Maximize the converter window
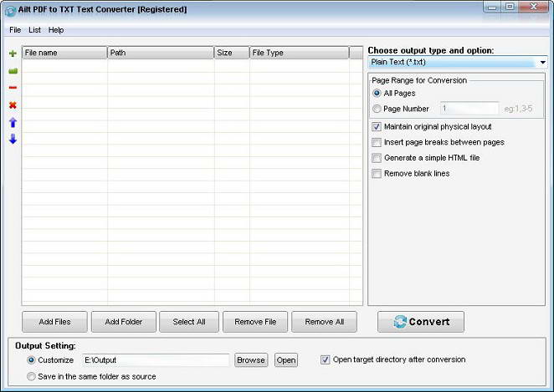Image resolution: width=554 pixels, height=392 pixels. click(x=510, y=7)
